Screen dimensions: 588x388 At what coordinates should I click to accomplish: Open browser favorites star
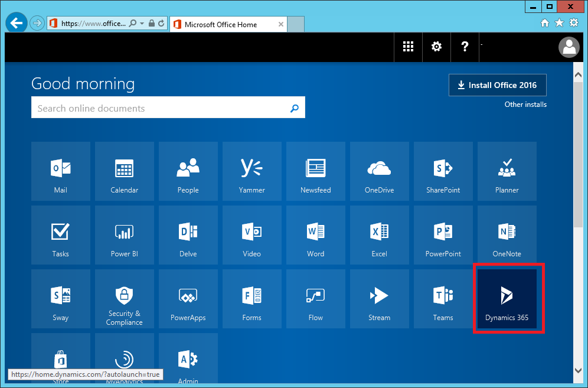pyautogui.click(x=559, y=23)
